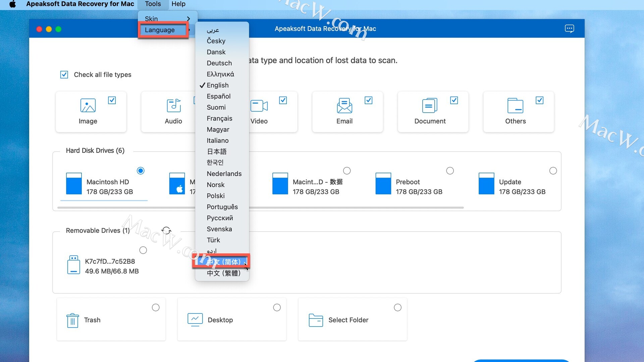Select the Update drive radio button
Screen dimensions: 644x362
click(553, 171)
